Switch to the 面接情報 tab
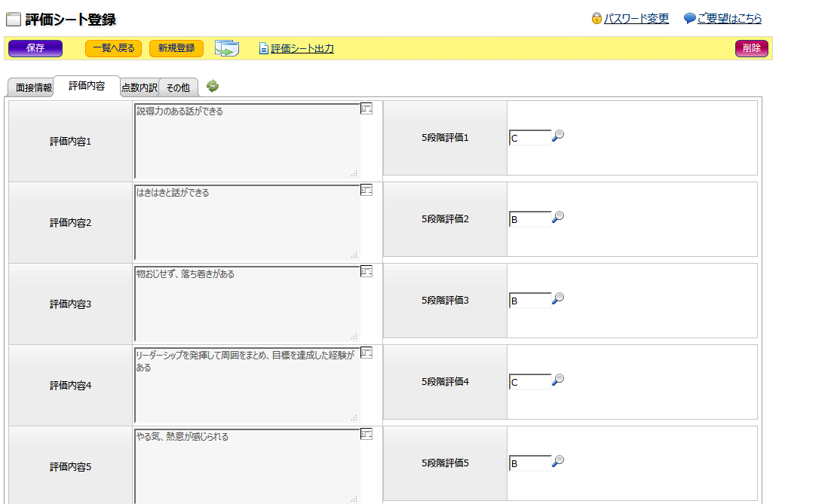This screenshot has width=834, height=504. click(34, 88)
